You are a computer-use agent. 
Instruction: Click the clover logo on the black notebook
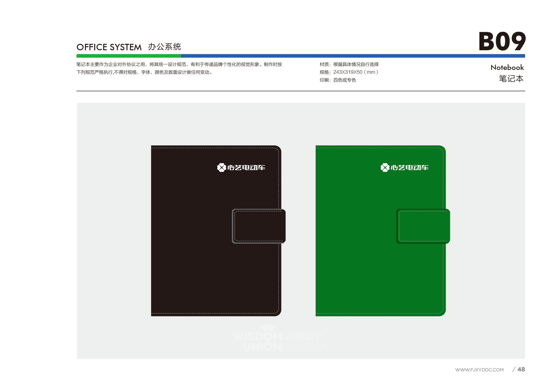[x=221, y=168]
